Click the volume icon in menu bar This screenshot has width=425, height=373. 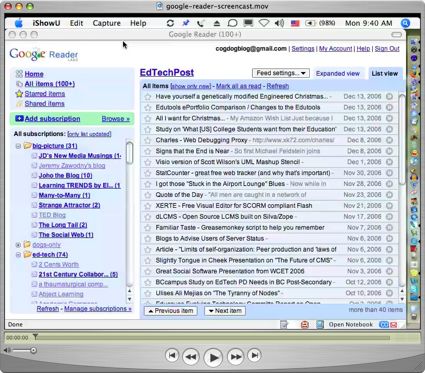click(279, 23)
